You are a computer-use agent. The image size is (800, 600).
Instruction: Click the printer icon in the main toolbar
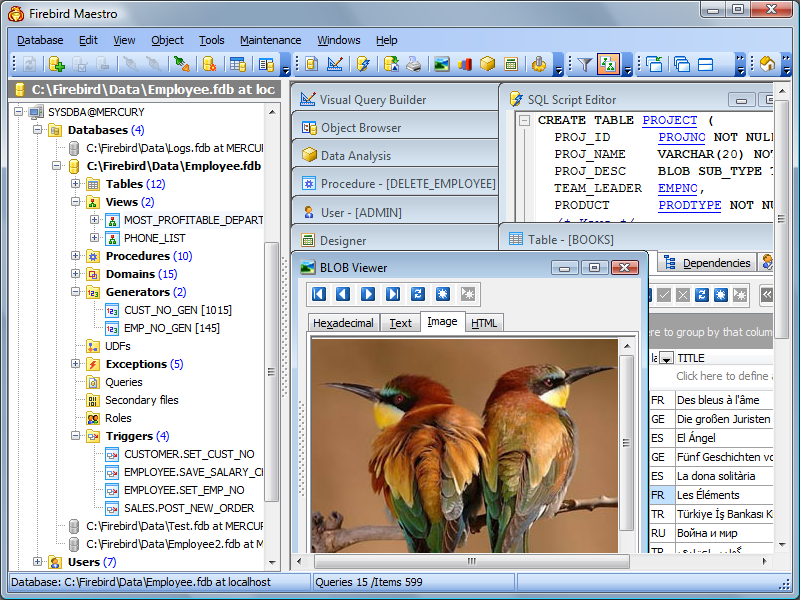[x=413, y=65]
